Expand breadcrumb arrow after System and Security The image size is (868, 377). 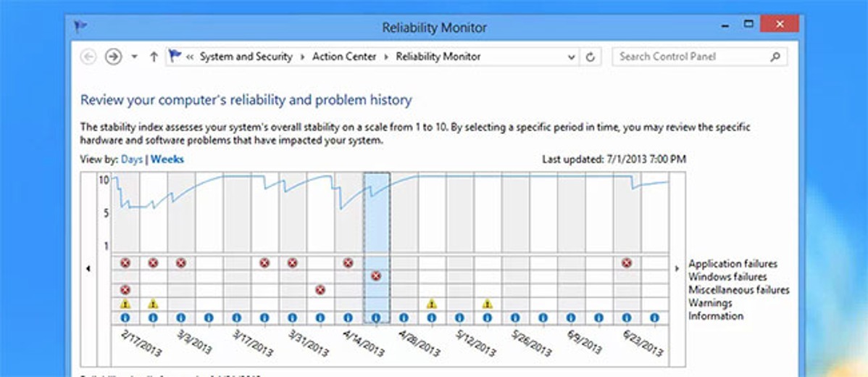click(x=302, y=57)
